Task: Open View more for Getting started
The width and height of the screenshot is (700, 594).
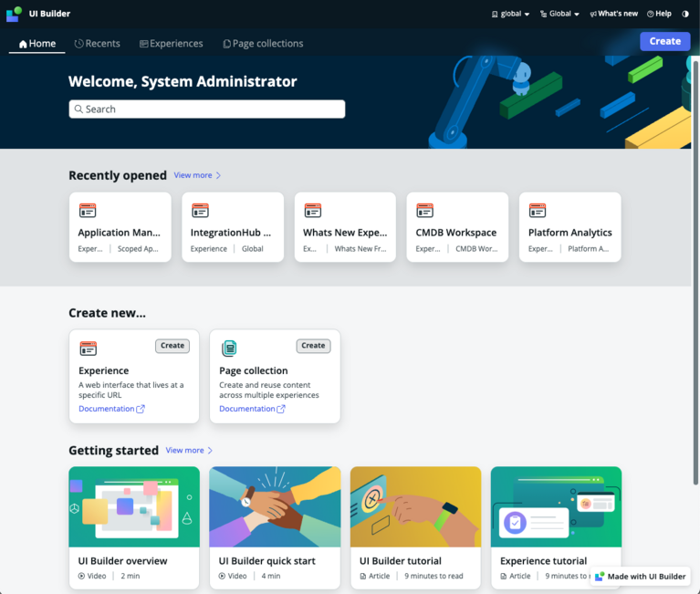Action: [185, 451]
